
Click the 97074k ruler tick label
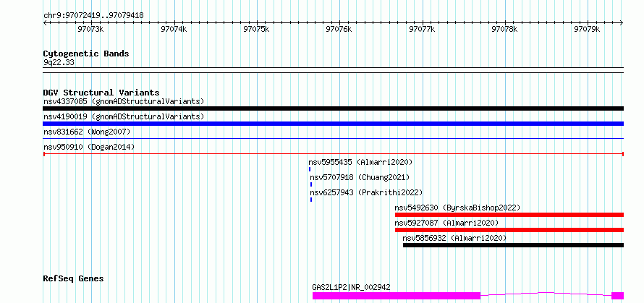click(x=174, y=29)
